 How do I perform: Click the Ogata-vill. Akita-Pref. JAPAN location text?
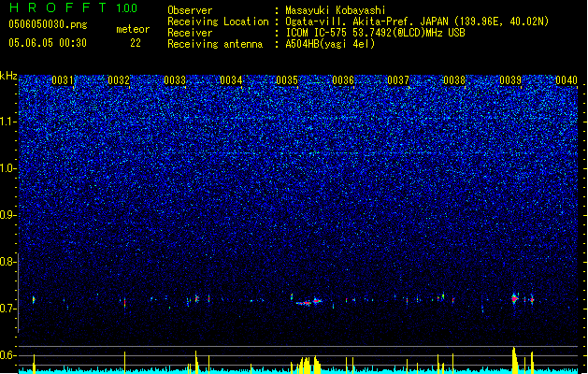(366, 22)
